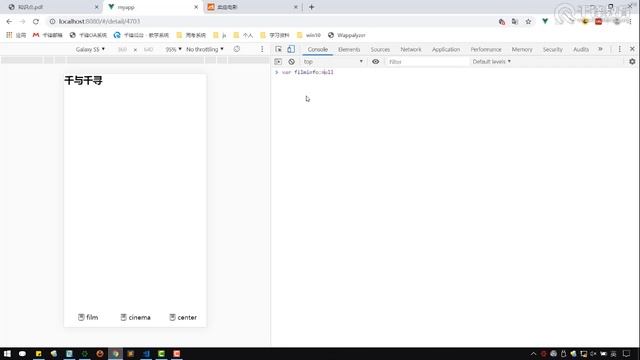Open No throttling dropdown
This screenshot has height=360, width=640.
[x=204, y=49]
